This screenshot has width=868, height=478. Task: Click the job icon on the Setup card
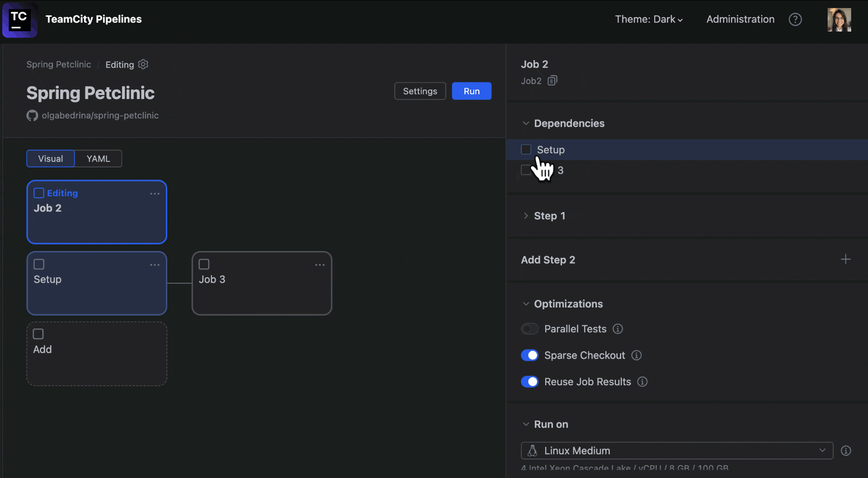[39, 264]
